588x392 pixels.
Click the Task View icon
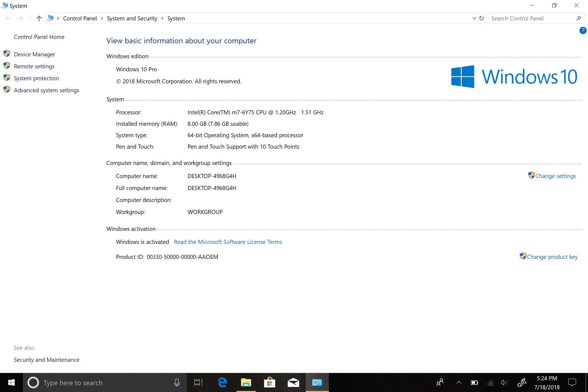pyautogui.click(x=198, y=383)
